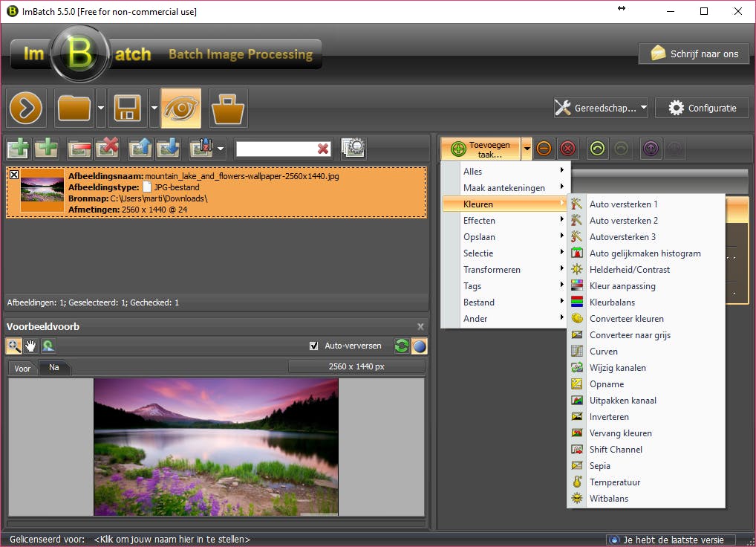756x547 pixels.
Task: Choose Sepia from the Kleuren submenu
Action: click(599, 466)
